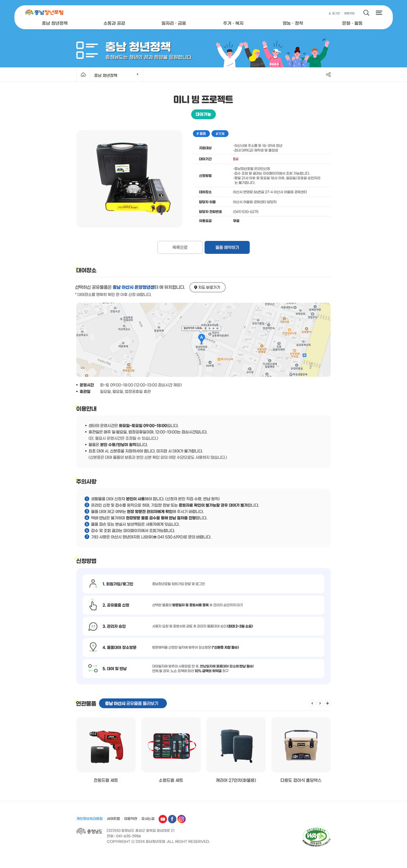Open the Facebook icon in footer
This screenshot has width=407, height=868.
click(172, 819)
